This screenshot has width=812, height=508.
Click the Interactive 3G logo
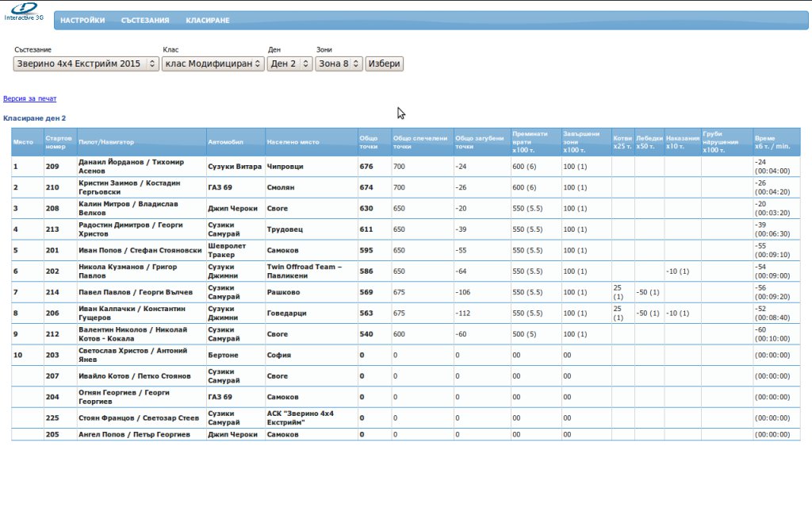[24, 10]
